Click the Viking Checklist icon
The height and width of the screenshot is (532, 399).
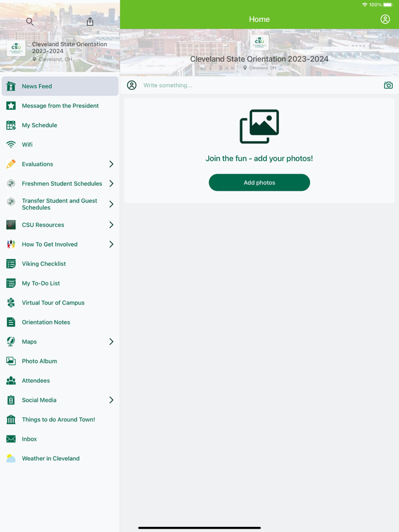(11, 264)
